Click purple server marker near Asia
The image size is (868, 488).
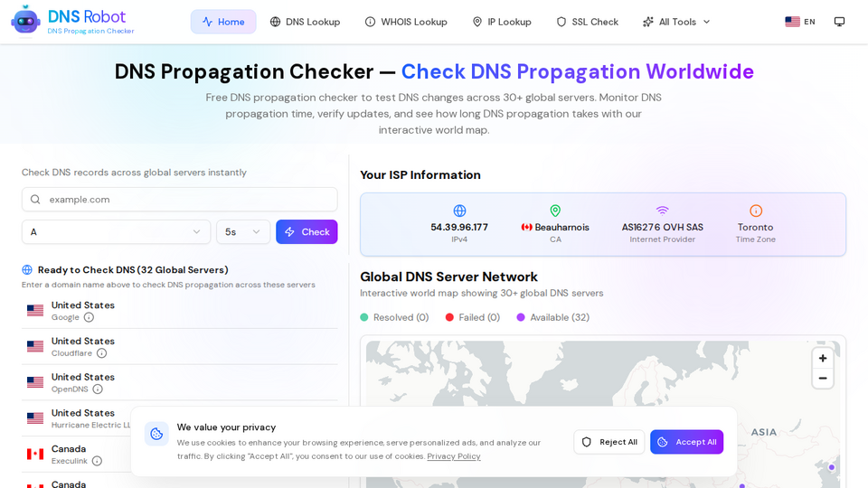pos(832,467)
